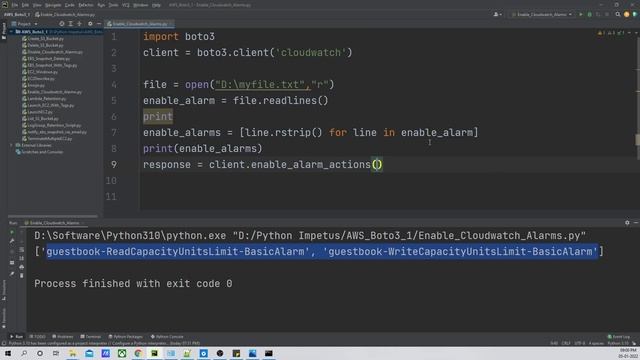640x360 pixels.
Task: Click the Project panel horizontal scrollbar
Action: point(53,216)
